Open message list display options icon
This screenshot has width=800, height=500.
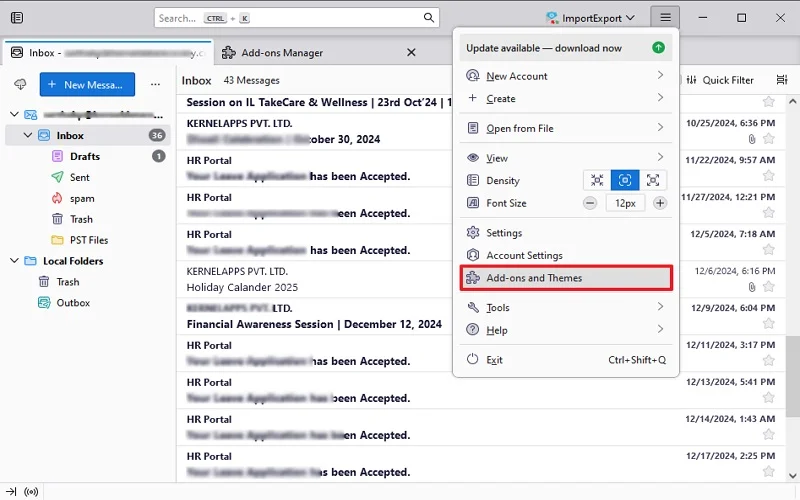782,80
